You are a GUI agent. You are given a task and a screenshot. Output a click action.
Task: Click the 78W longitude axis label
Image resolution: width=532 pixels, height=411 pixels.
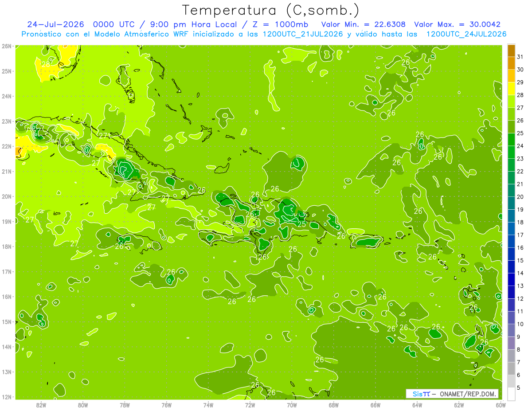point(125,405)
